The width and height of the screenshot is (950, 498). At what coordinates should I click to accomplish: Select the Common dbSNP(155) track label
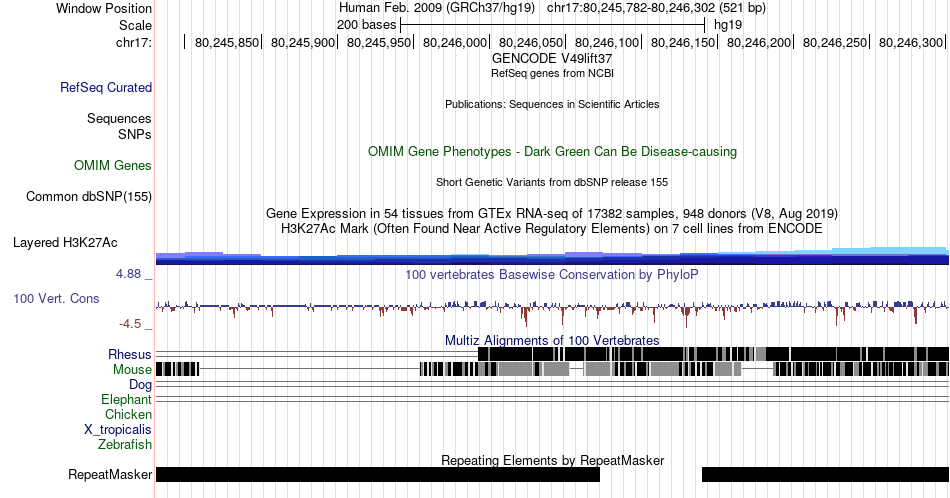[x=88, y=196]
